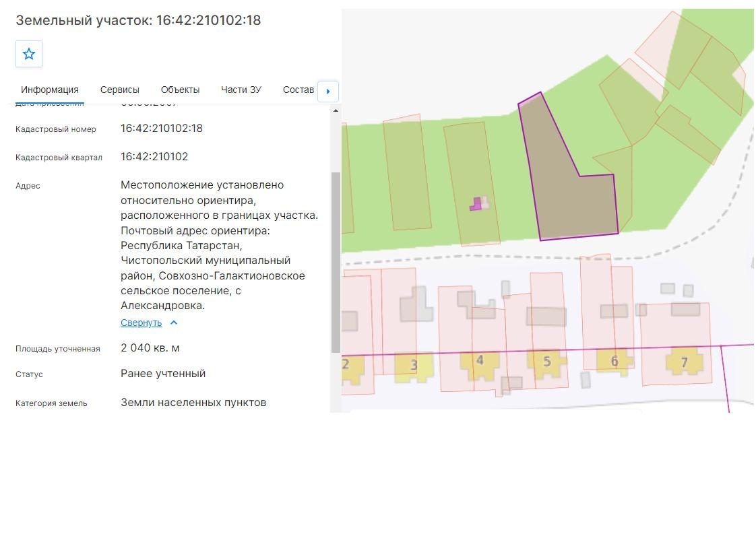
Task: Click the status value Ранее учтенный
Action: [163, 374]
